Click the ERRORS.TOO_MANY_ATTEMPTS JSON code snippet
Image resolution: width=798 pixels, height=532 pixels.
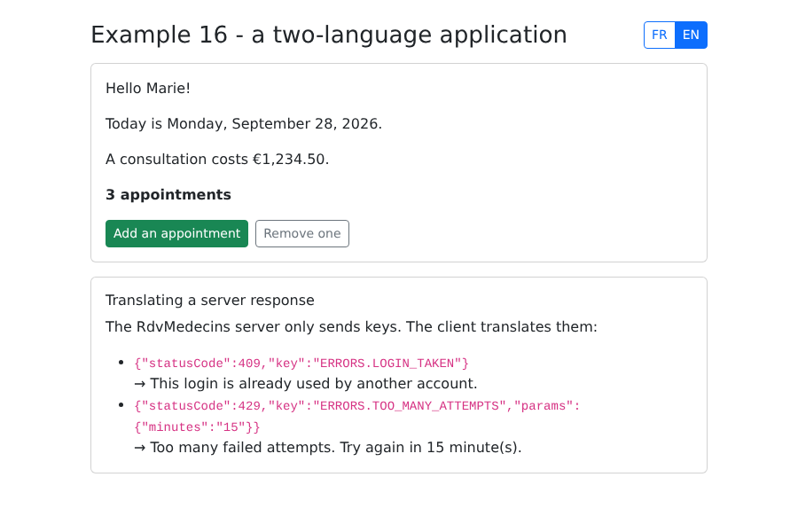click(357, 417)
